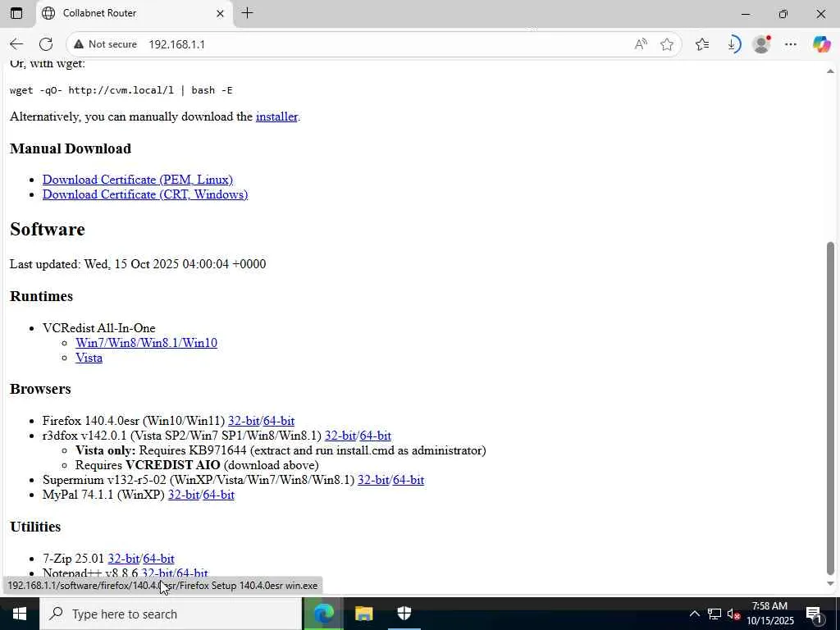Screen dimensions: 840x630
Task: Open Microsoft Edge from the taskbar
Action: [x=323, y=614]
